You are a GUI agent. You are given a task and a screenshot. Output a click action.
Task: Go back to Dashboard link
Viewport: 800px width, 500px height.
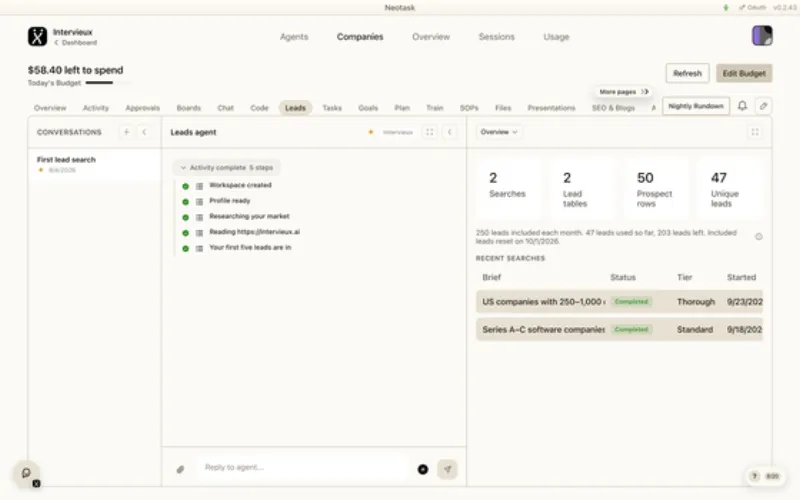point(76,43)
